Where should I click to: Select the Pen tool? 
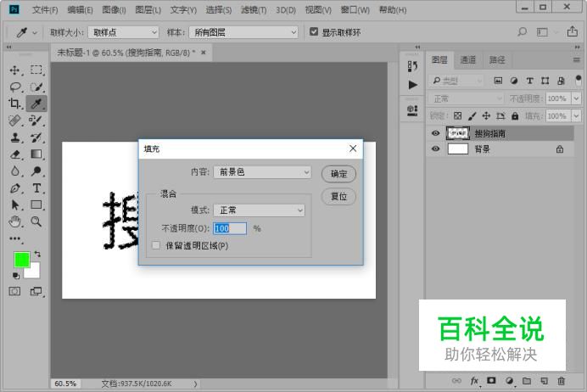click(15, 188)
